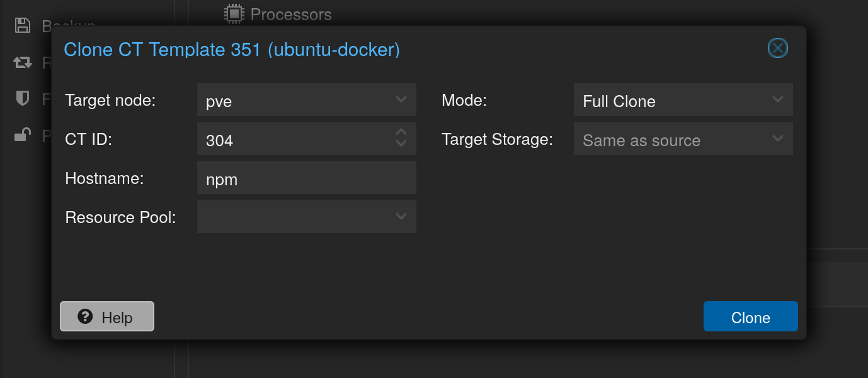868x378 pixels.
Task: Click the Replication arrows icon in sidebar
Action: coord(23,62)
